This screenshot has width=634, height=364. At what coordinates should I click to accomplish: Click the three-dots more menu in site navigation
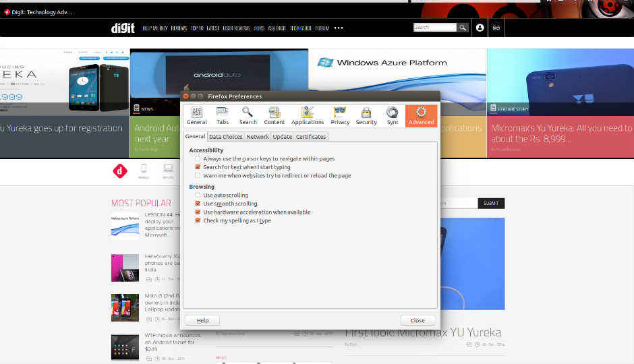pyautogui.click(x=339, y=28)
